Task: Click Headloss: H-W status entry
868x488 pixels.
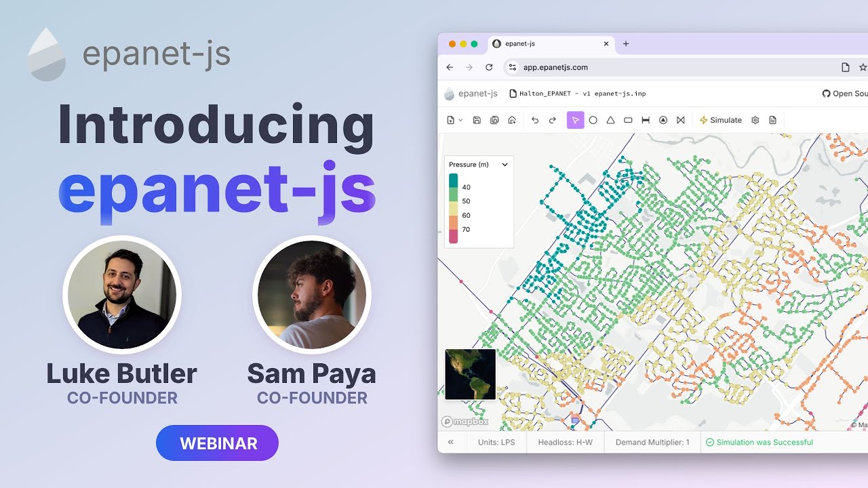Action: point(565,442)
